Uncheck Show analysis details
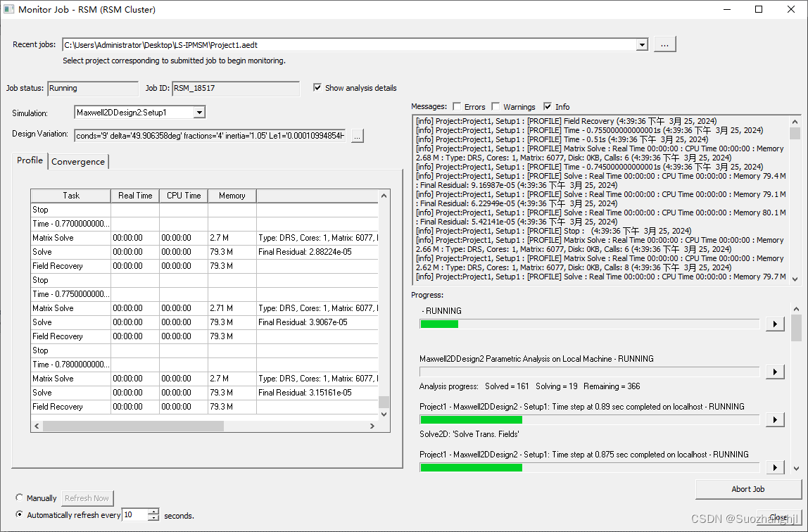This screenshot has width=808, height=532. [x=316, y=88]
